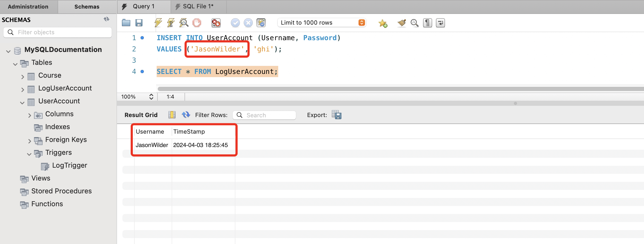Export the result grid to file
This screenshot has width=644, height=244.
[336, 115]
